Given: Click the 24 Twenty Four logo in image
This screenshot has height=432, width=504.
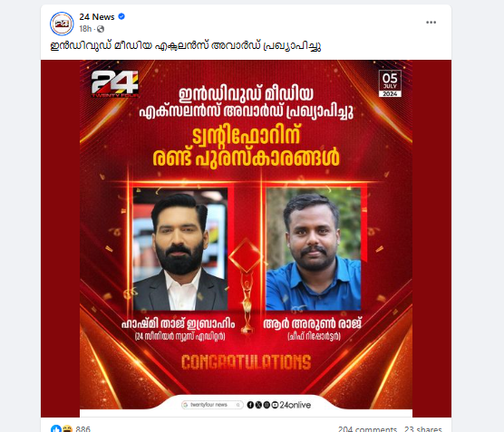Looking at the screenshot, I should pos(115,84).
